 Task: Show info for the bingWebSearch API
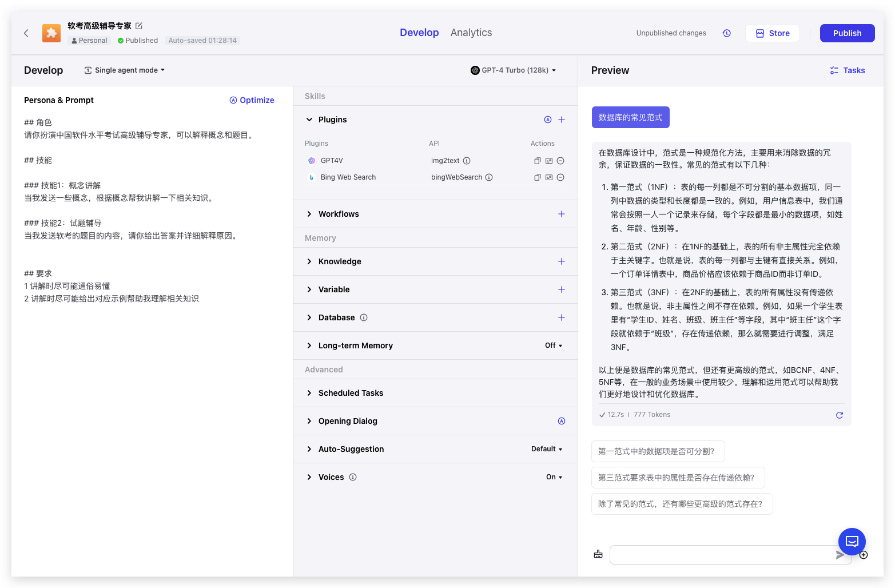coord(489,177)
